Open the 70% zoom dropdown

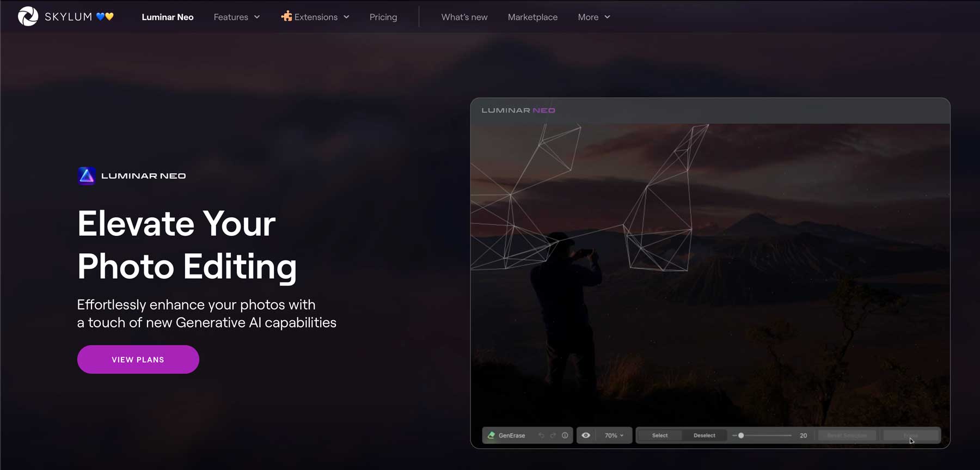coord(614,435)
